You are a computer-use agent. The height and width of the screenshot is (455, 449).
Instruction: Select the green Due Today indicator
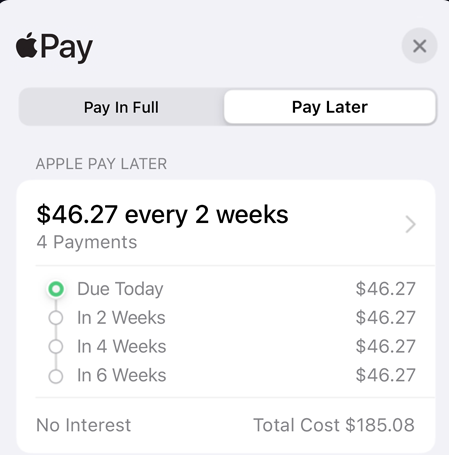(x=56, y=289)
